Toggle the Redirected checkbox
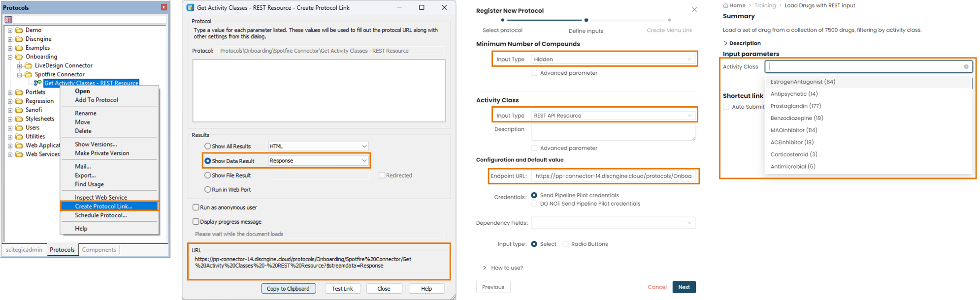The width and height of the screenshot is (980, 300). [x=382, y=175]
